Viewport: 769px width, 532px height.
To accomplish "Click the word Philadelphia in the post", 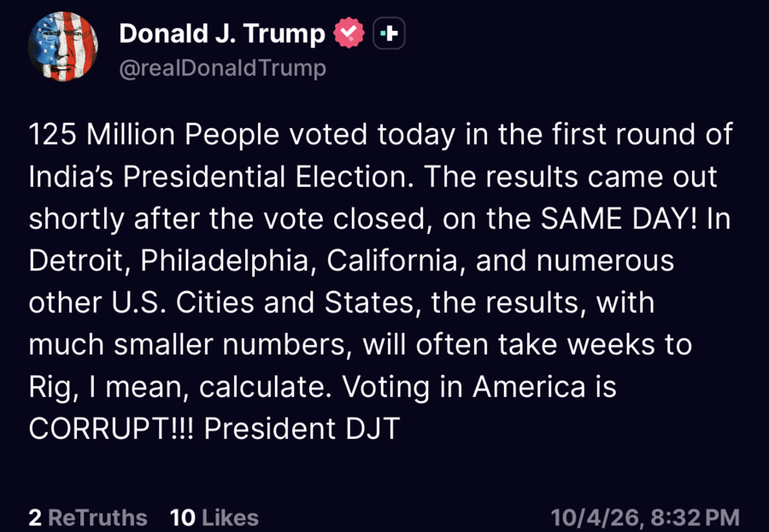I will [226, 261].
